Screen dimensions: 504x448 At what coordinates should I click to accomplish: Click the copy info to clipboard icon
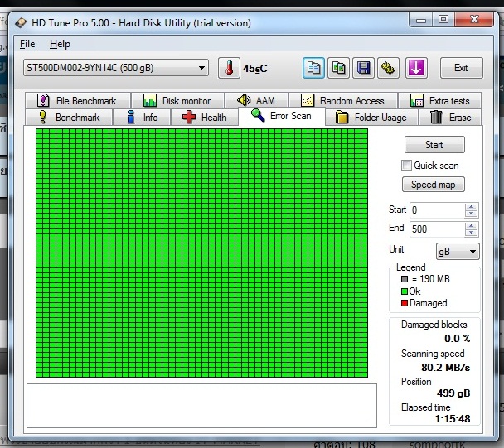313,68
